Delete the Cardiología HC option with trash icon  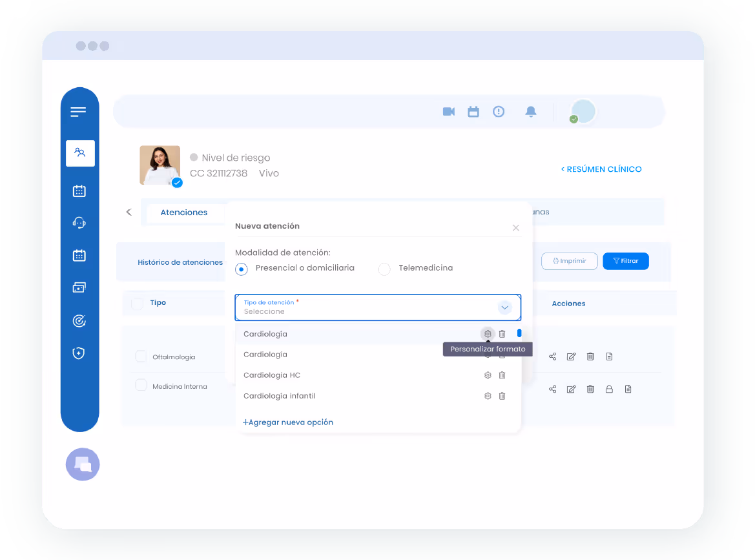point(502,375)
